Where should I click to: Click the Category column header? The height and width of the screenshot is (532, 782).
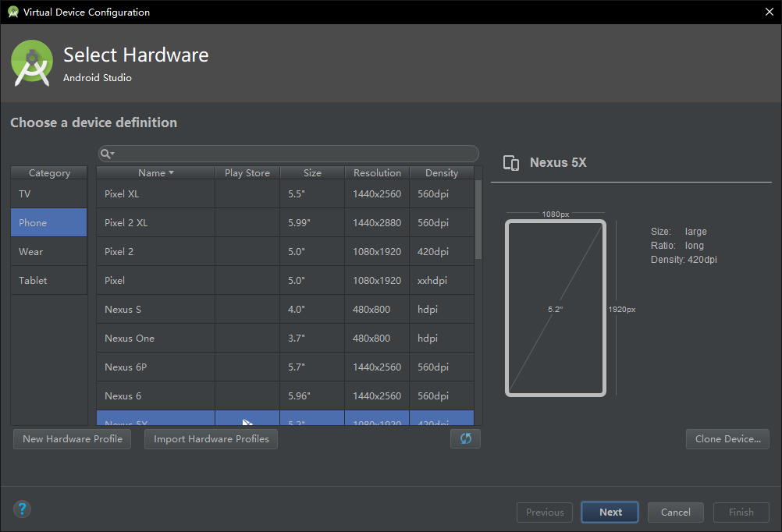(x=49, y=173)
